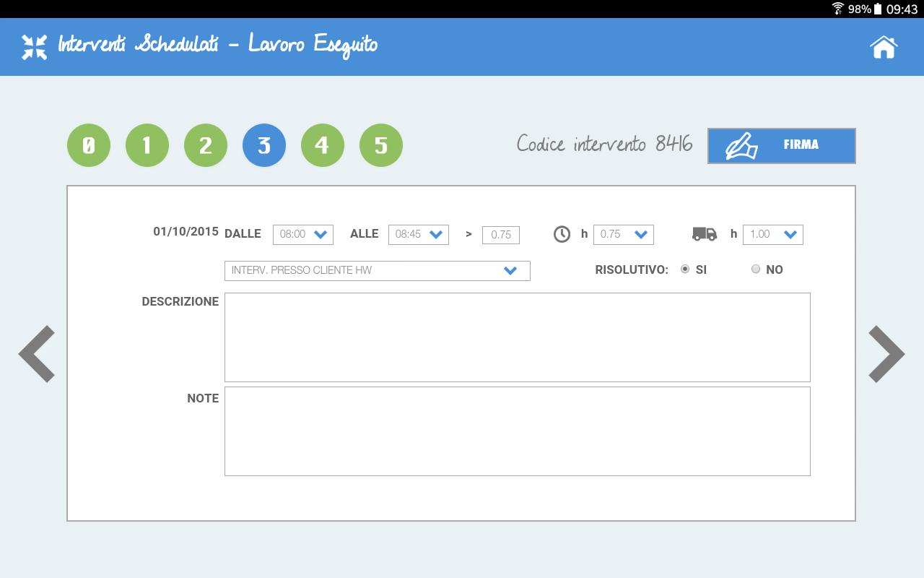Go to the Home screen icon
The height and width of the screenshot is (578, 924).
click(x=884, y=47)
